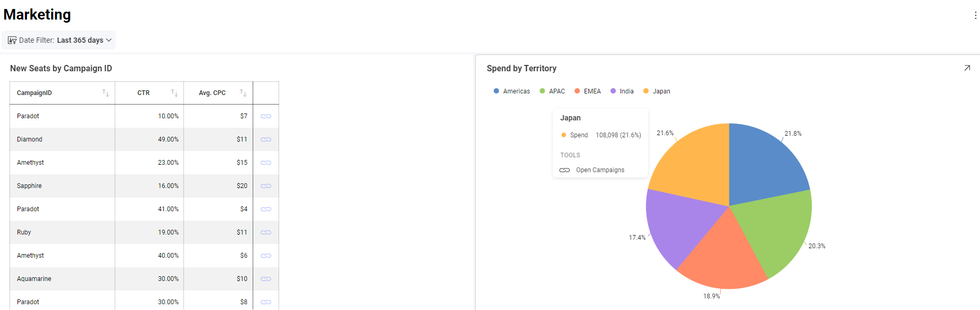Click link icon in Amethyst 40.00% row

[x=266, y=256]
